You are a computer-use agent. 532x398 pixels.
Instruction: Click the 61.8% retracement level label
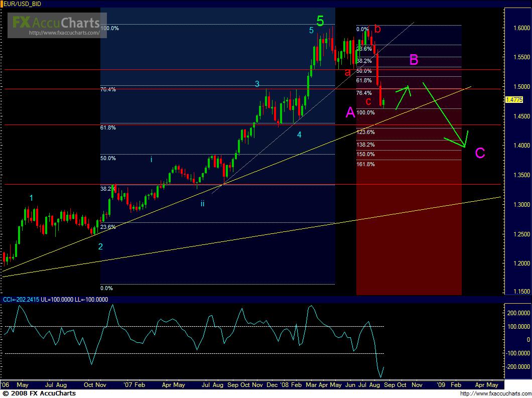pos(108,128)
